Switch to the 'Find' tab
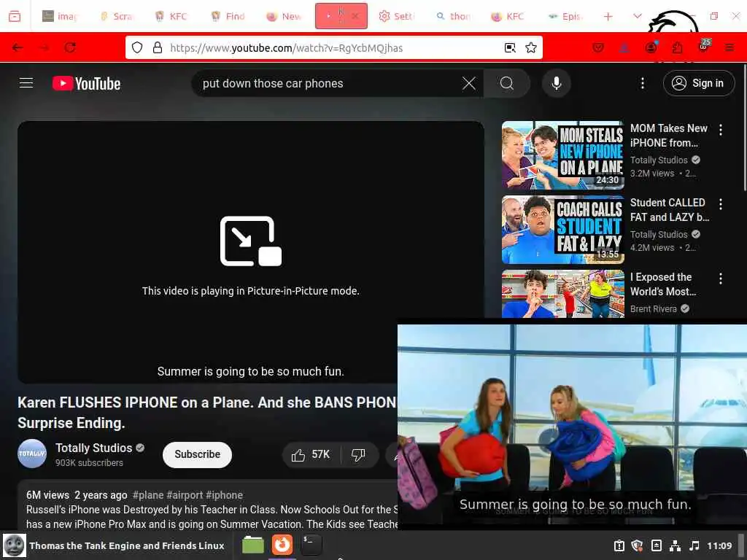The width and height of the screenshot is (747, 560). pyautogui.click(x=228, y=16)
